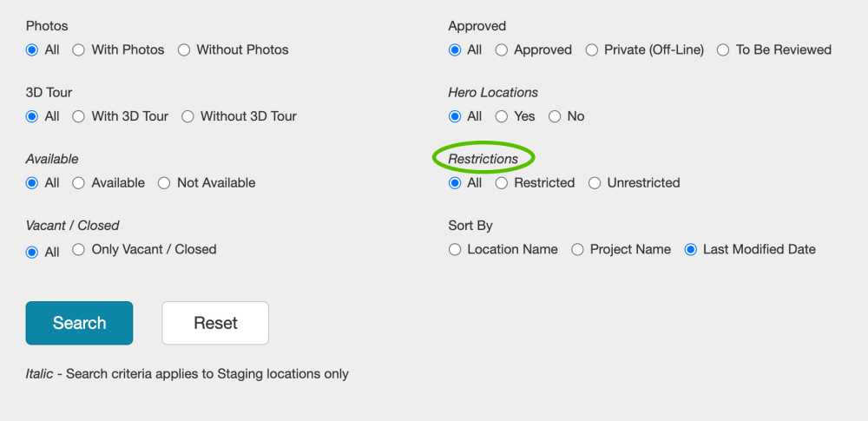The height and width of the screenshot is (421, 868).
Task: Select To Be Reviewed option
Action: [x=723, y=50]
